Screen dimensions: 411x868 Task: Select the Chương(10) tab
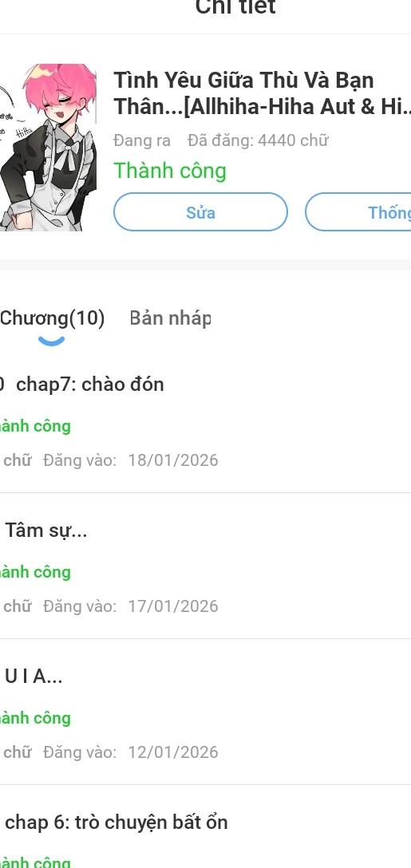53,318
